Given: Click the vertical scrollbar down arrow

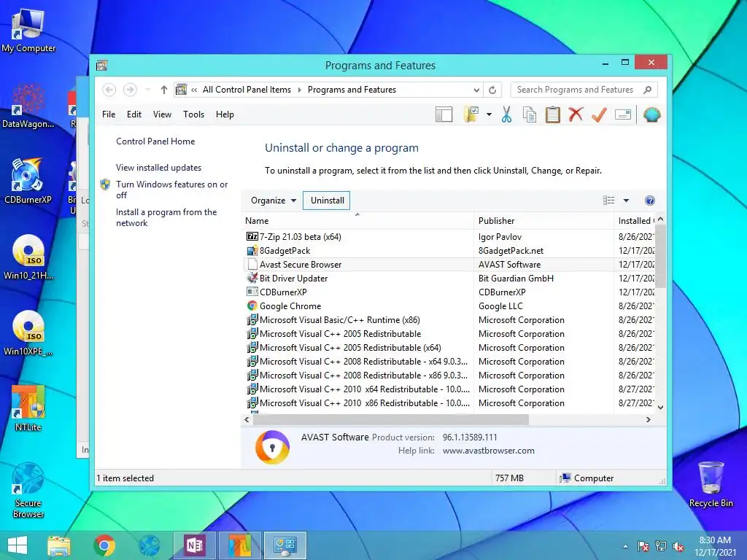Looking at the screenshot, I should (x=660, y=407).
